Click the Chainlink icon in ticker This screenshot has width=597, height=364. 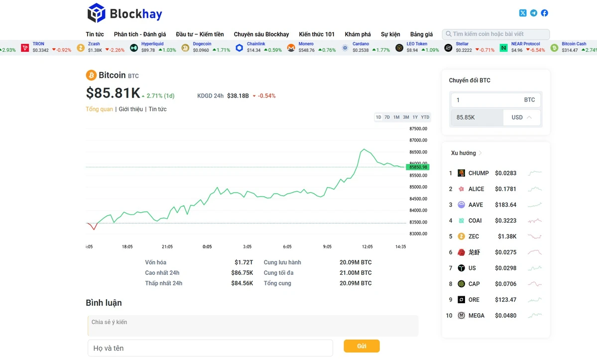coord(239,48)
